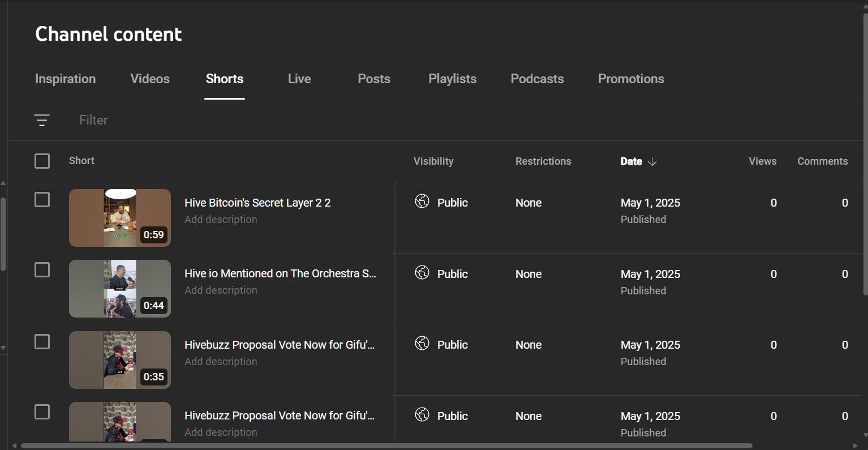Click views count in Hive io Mentioned row

coord(774,274)
